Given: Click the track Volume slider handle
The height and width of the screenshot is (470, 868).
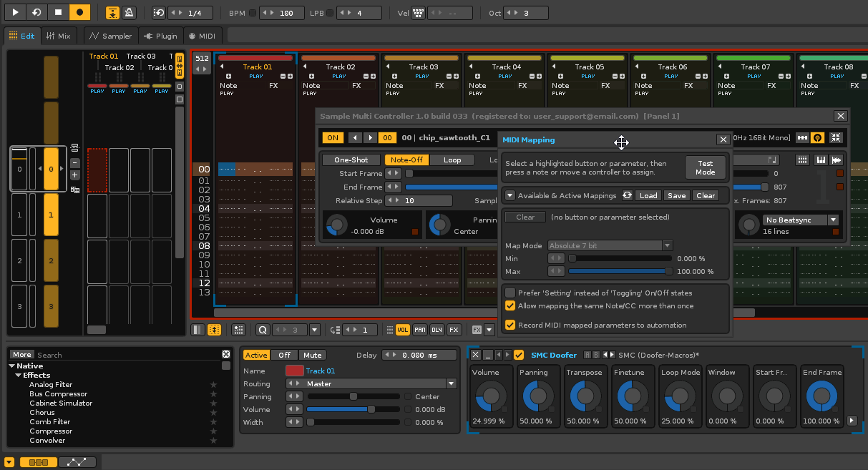Looking at the screenshot, I should click(x=371, y=410).
